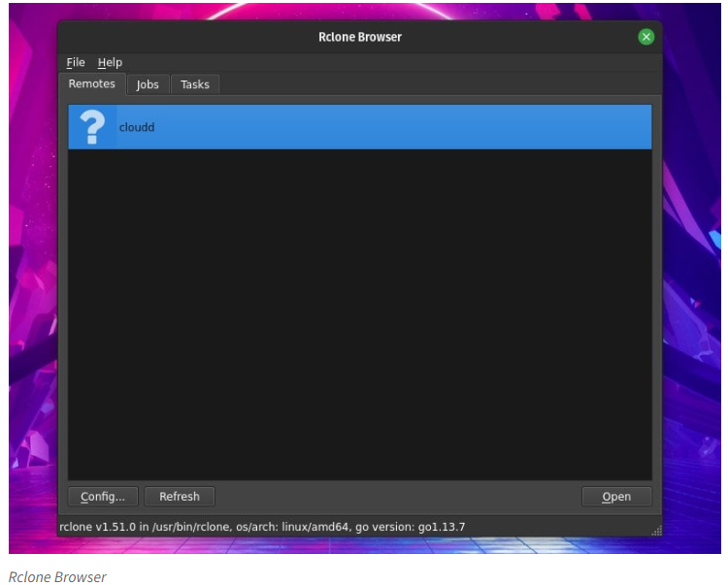Click desktop wallpaper left of the window

pos(31,291)
